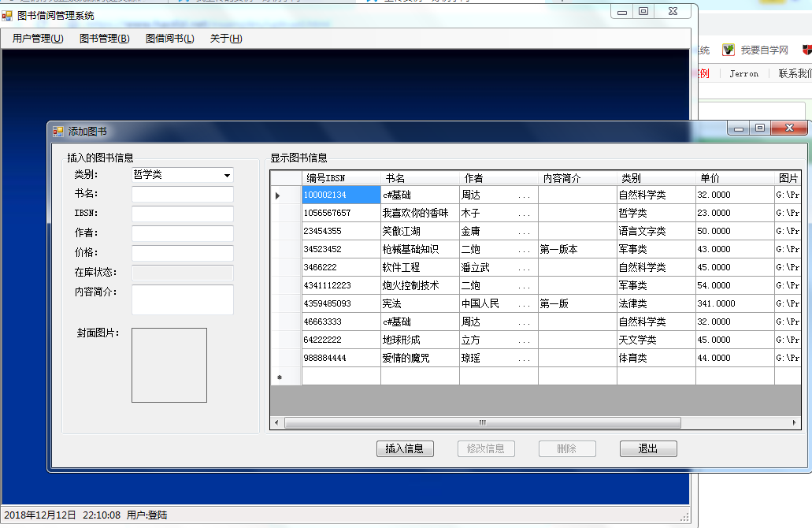
Task: Click the 单价 column header
Action: click(x=735, y=178)
